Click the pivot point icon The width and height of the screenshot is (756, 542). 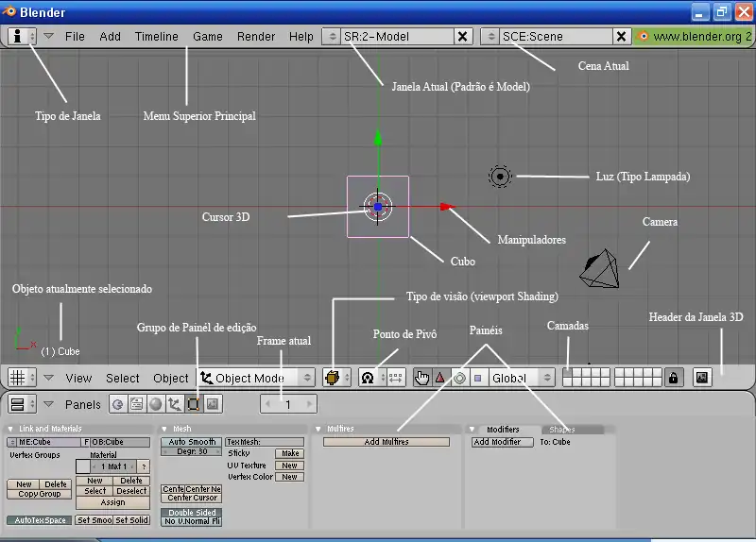click(x=368, y=378)
